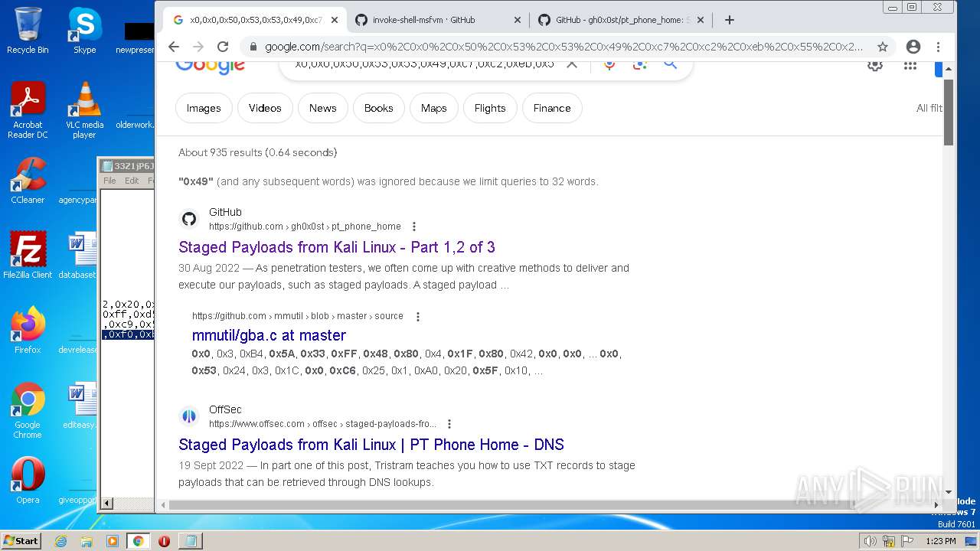The image size is (980, 551).
Task: Filter results by Flights
Action: pyautogui.click(x=490, y=108)
